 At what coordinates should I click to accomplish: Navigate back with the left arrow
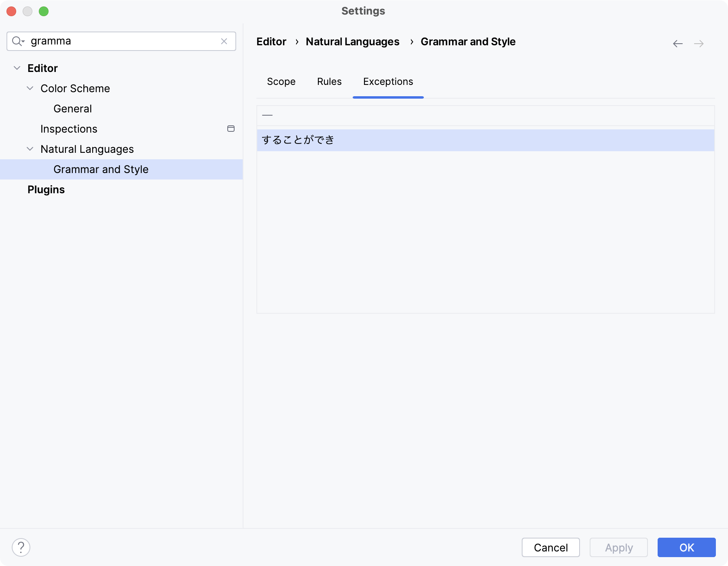[x=678, y=44]
